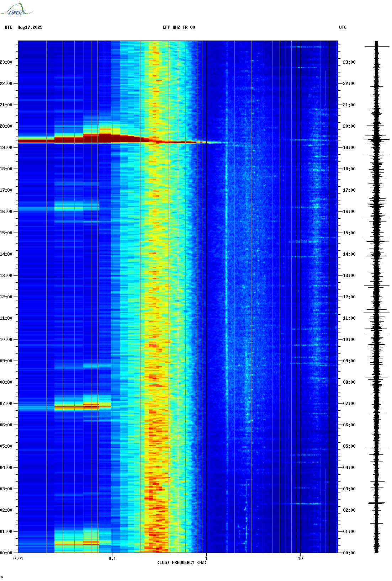Click '03:00' on the left time axis

click(6, 489)
